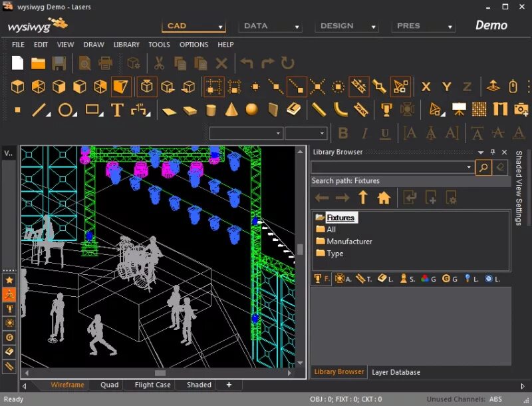
Task: Click the Library Browser search input field
Action: coord(388,167)
